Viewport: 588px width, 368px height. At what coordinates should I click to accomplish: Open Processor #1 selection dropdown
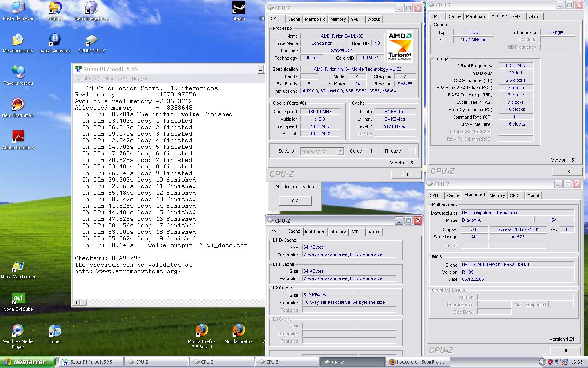322,151
